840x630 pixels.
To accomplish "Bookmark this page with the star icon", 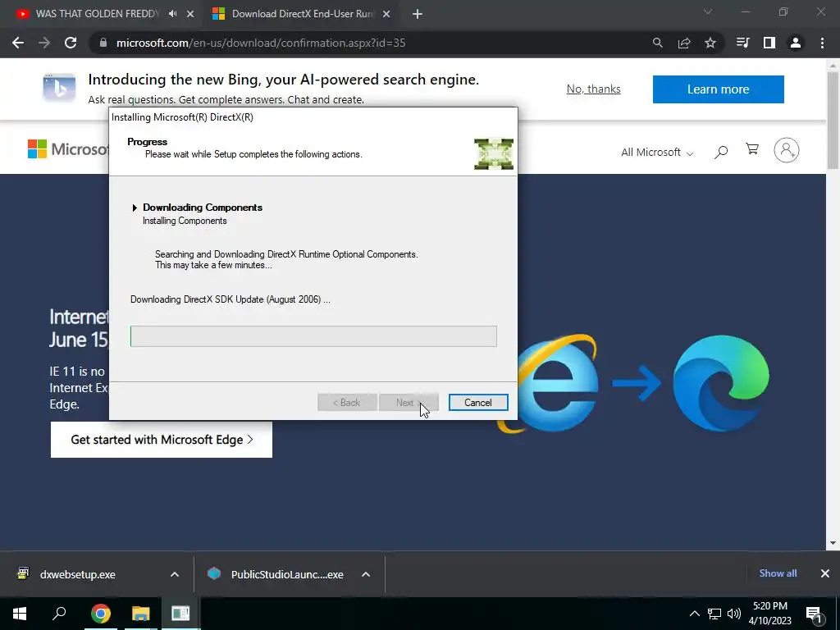I will click(x=710, y=43).
